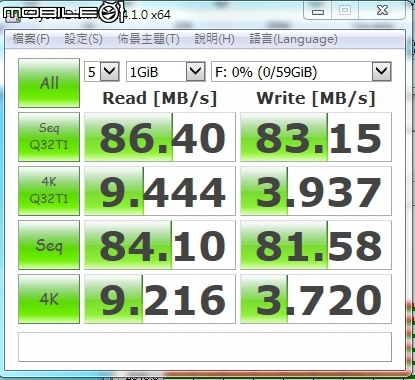Open the 語言(Language) menu
This screenshot has width=415, height=380.
[293, 39]
